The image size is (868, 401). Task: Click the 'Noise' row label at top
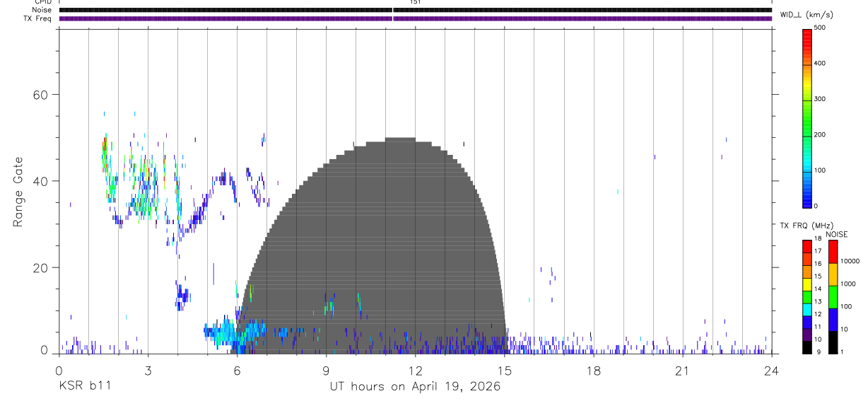click(x=43, y=10)
